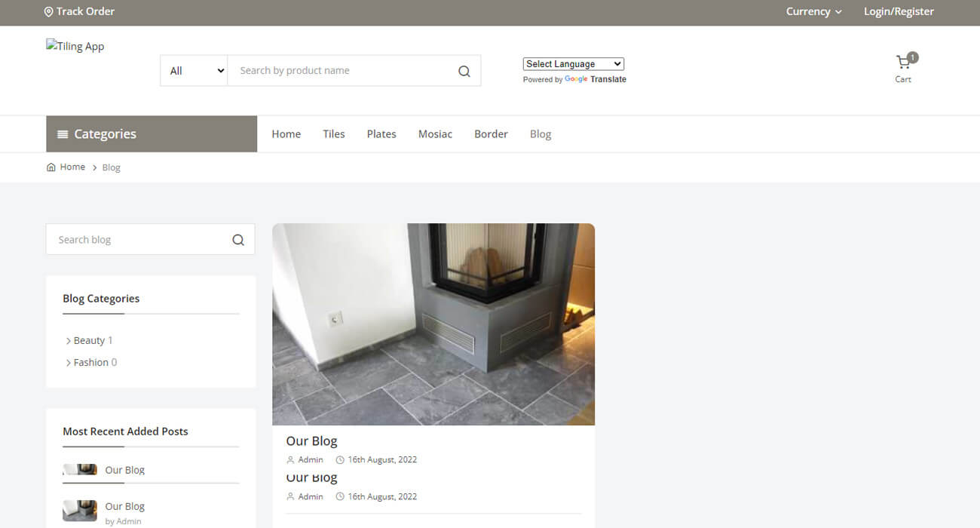Click the Login/Register link
The height and width of the screenshot is (528, 980).
pyautogui.click(x=899, y=11)
